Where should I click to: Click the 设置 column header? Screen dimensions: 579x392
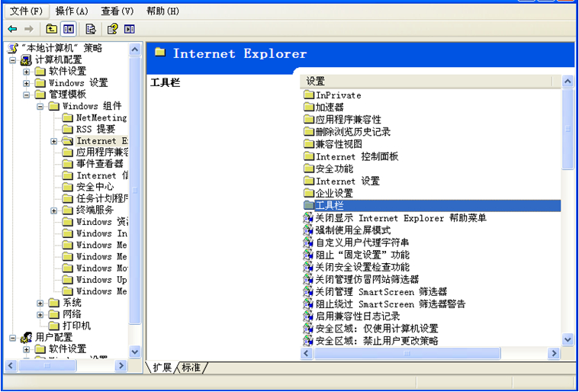point(427,81)
